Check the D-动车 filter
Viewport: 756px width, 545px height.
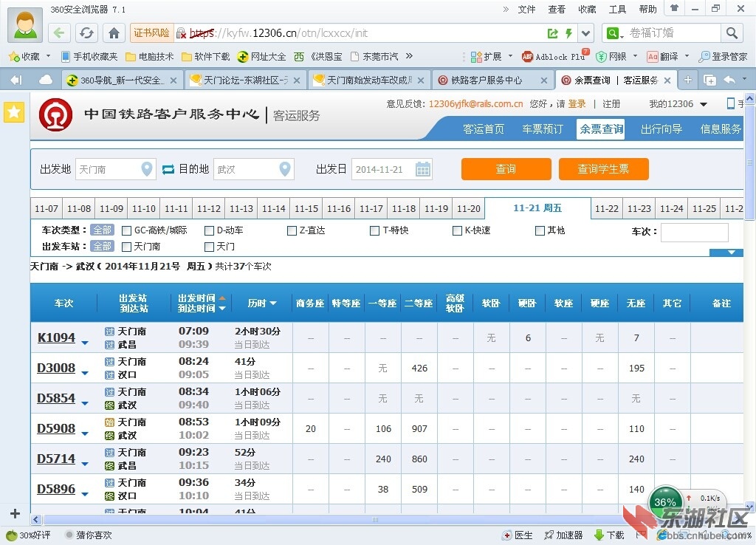[x=209, y=230]
